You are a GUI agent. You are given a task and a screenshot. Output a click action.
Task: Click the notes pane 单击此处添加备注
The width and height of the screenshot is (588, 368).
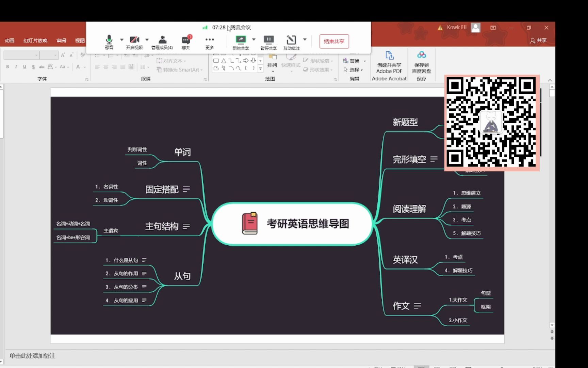(x=32, y=356)
